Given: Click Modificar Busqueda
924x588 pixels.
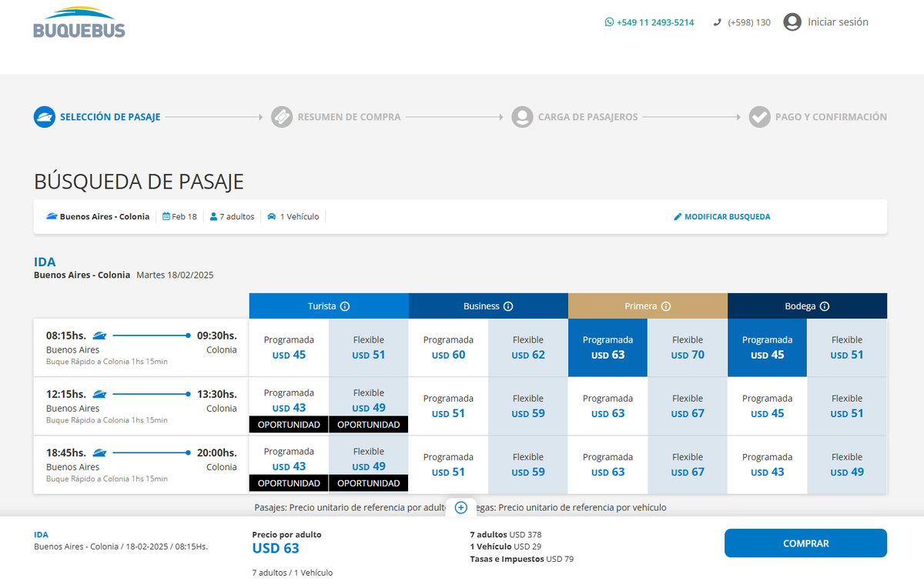Looking at the screenshot, I should (727, 217).
